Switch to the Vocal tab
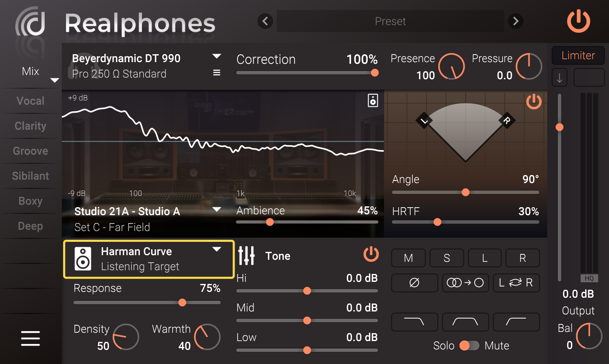The width and height of the screenshot is (609, 364). click(x=30, y=100)
